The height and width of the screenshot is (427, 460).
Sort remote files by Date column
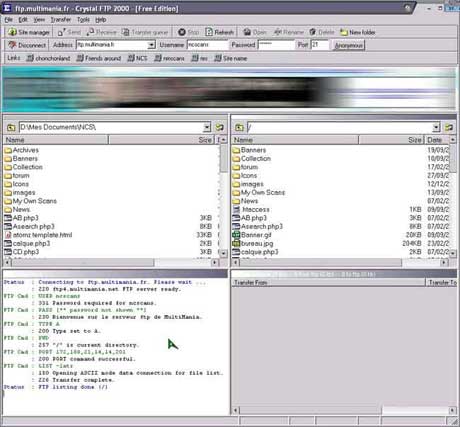tap(437, 140)
